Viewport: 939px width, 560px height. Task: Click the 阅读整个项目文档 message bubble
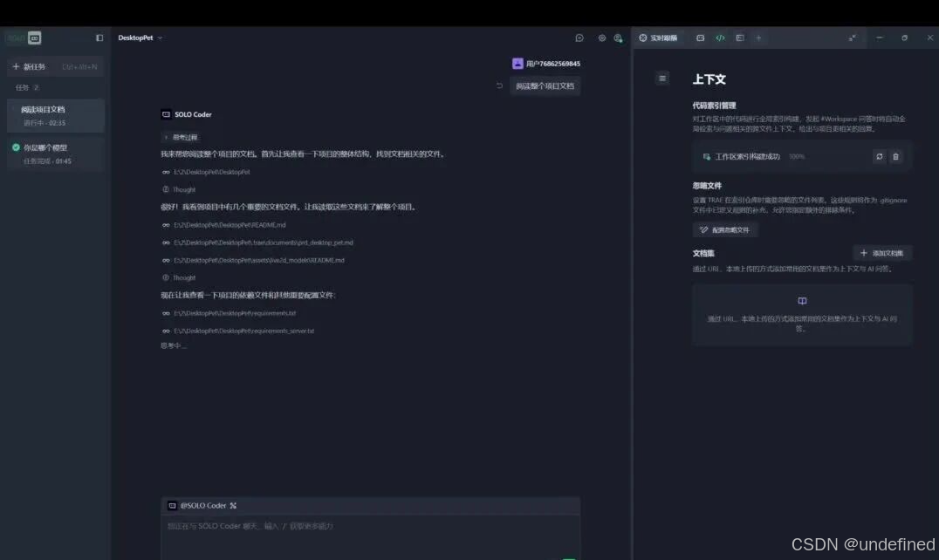[545, 85]
